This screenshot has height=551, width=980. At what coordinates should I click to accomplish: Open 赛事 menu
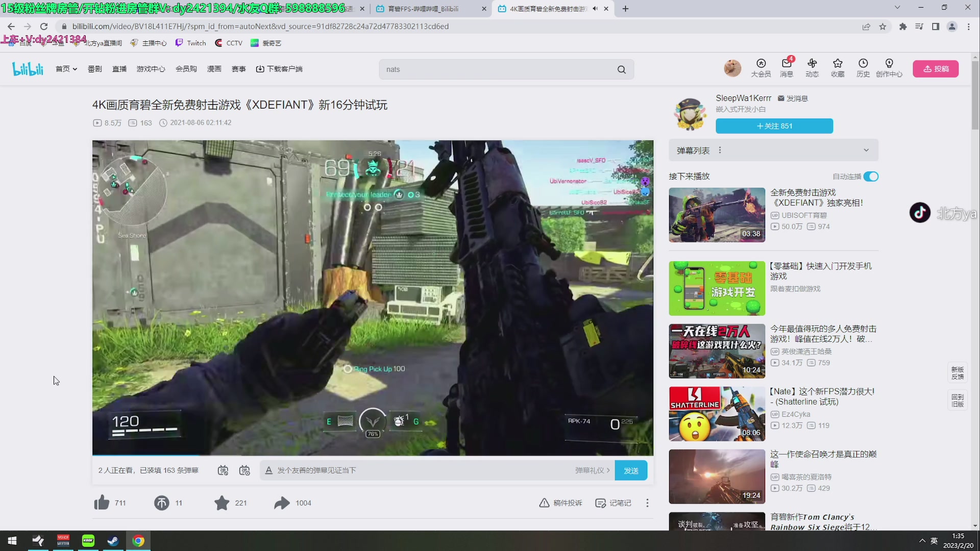(239, 69)
